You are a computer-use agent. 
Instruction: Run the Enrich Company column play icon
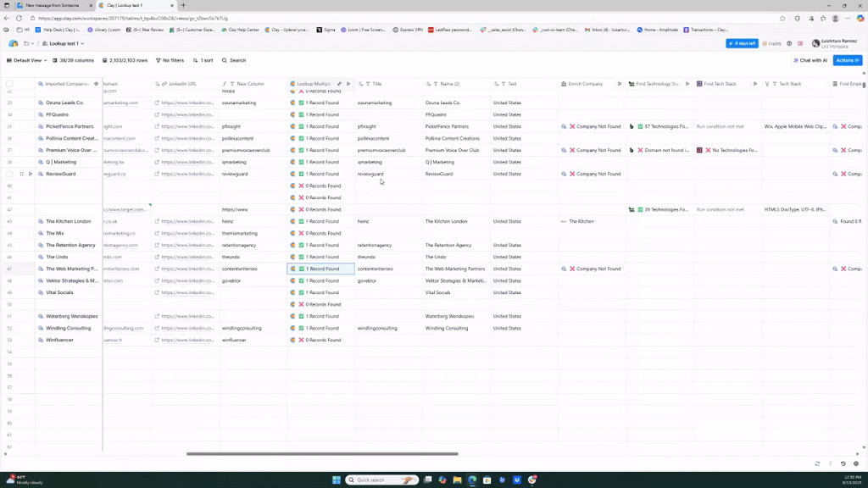pyautogui.click(x=620, y=84)
